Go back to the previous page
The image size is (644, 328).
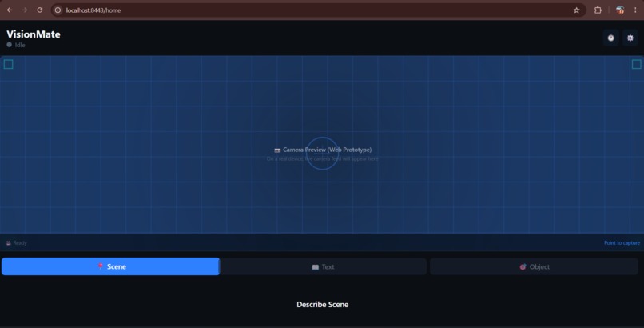tap(10, 10)
